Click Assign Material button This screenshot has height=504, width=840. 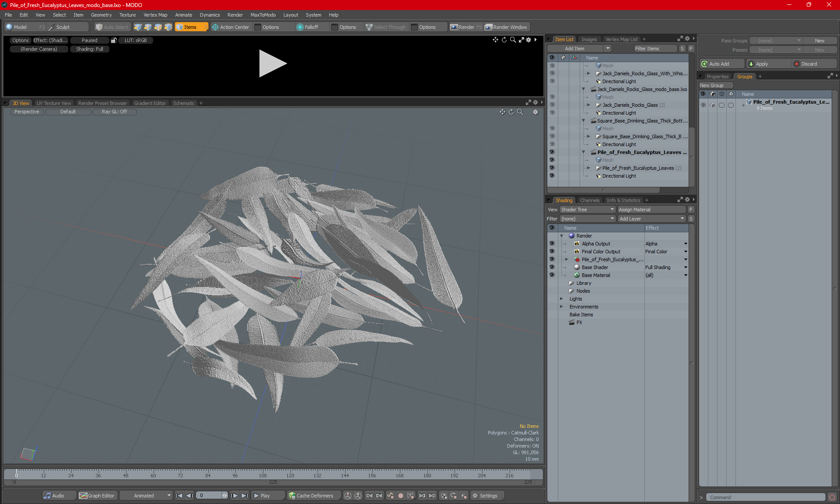coord(651,210)
